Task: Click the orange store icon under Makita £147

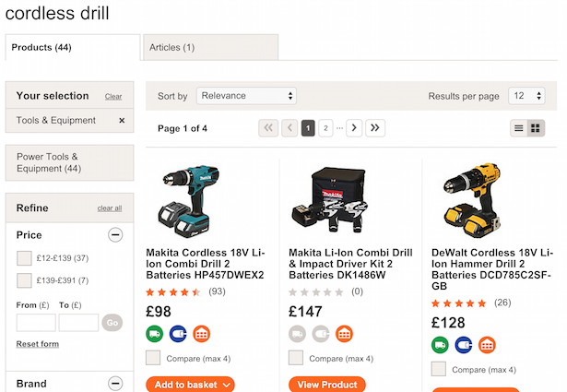Action: pyautogui.click(x=343, y=333)
